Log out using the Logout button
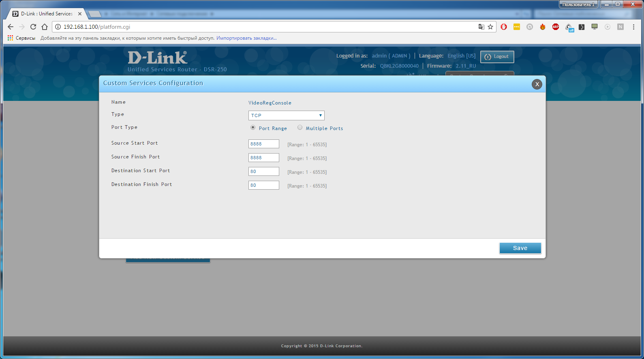The width and height of the screenshot is (644, 359). (497, 57)
